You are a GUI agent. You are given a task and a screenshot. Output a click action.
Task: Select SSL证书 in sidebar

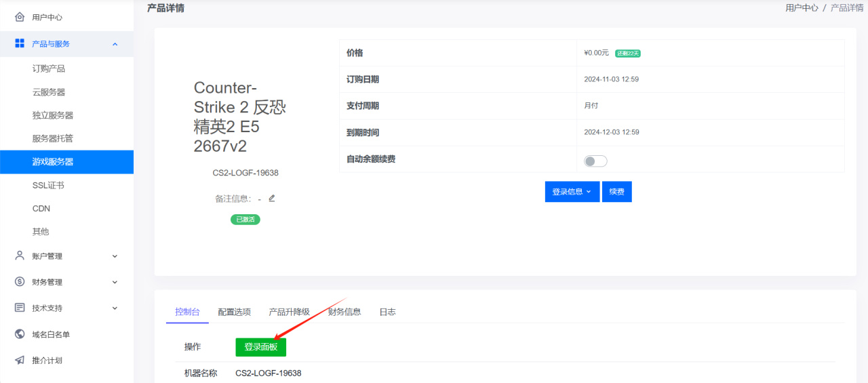tap(48, 185)
